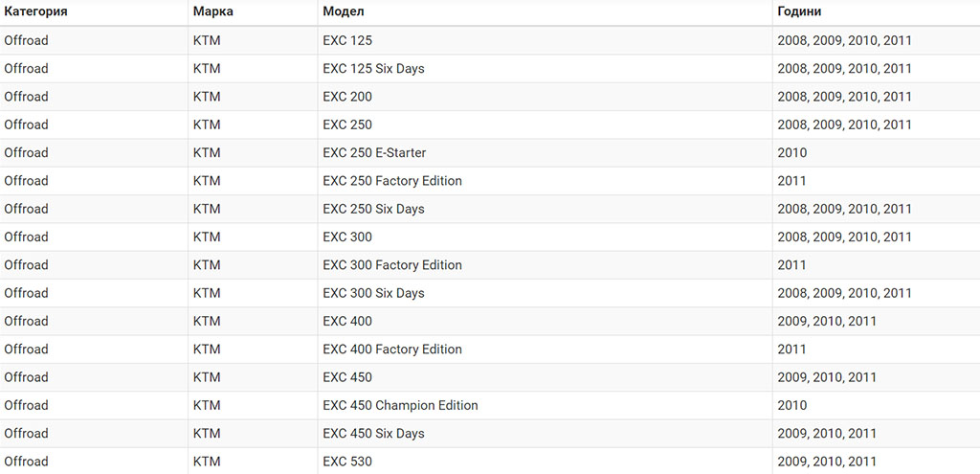This screenshot has height=474, width=980.
Task: Select the EXC 125 Six Days row
Action: pyautogui.click(x=490, y=69)
